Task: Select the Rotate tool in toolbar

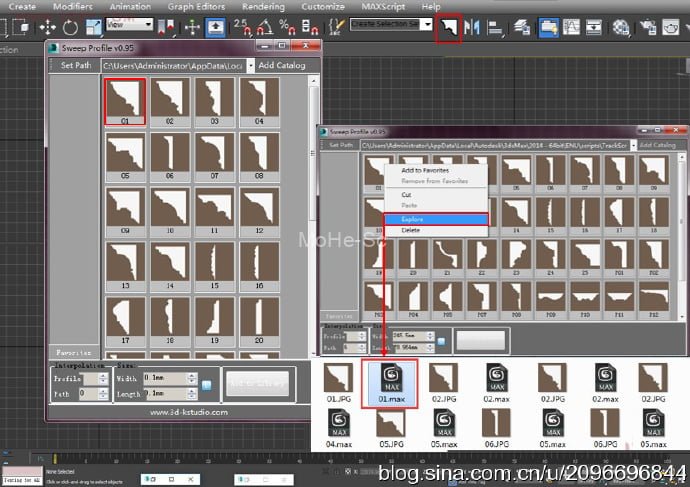Action: (x=70, y=27)
